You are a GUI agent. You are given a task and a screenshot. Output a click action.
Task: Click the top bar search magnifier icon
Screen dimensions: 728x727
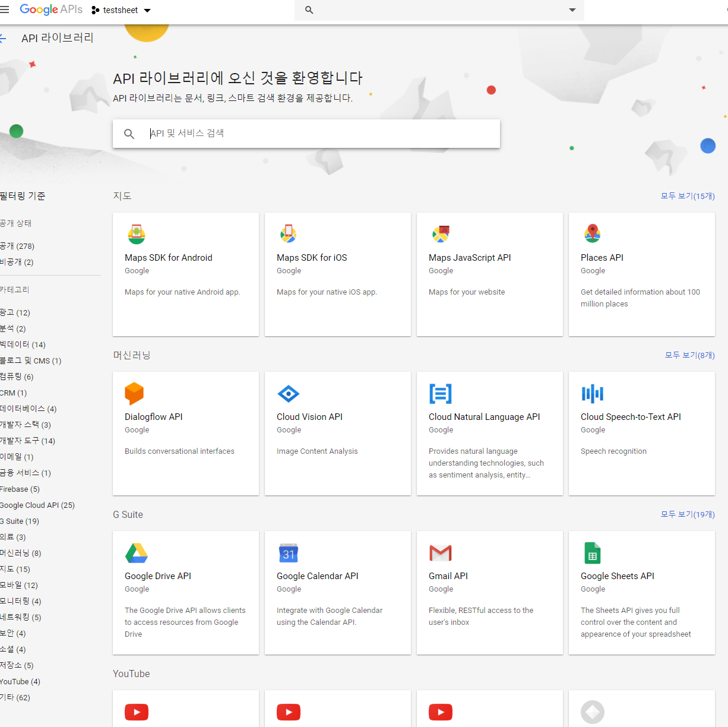[309, 10]
